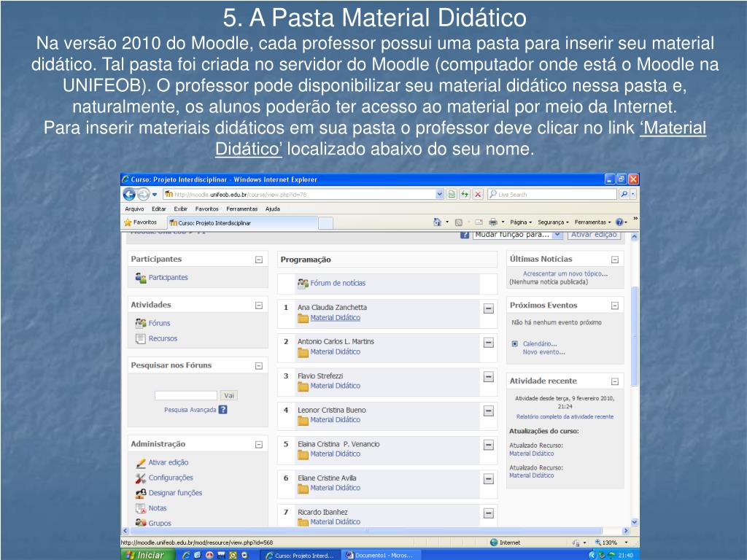Click the Home page icon in command bar
The height and width of the screenshot is (560, 747).
pos(437,222)
